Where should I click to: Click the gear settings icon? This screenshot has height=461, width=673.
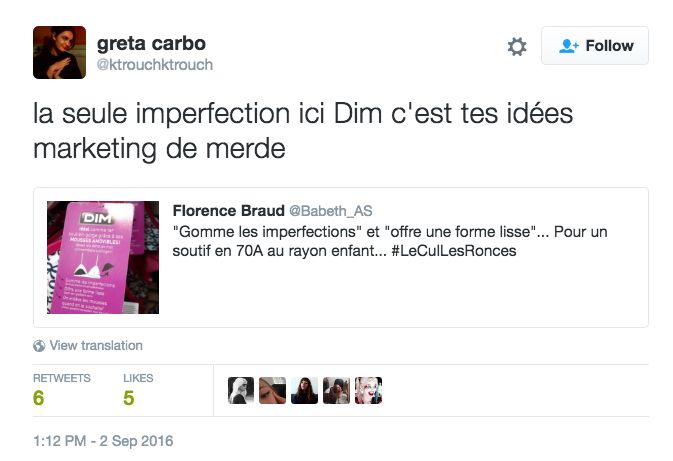[517, 46]
